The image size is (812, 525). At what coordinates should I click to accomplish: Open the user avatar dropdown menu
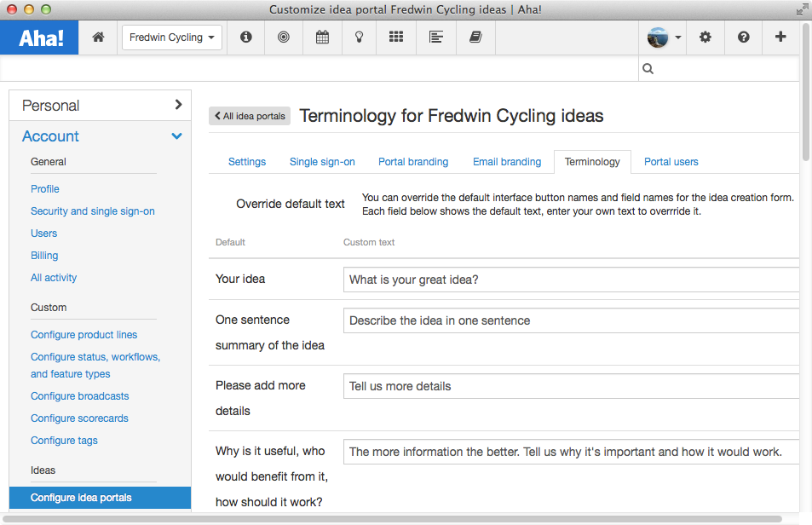[660, 37]
